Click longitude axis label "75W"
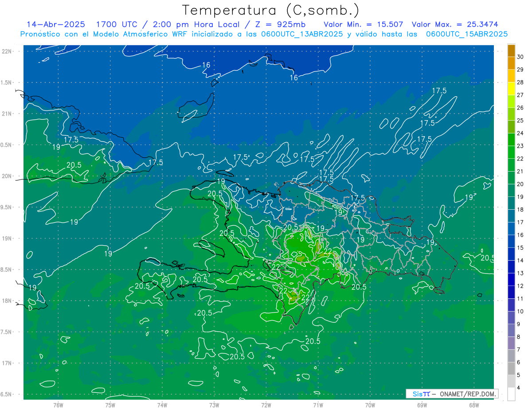This screenshot has height=411, width=532. click(x=110, y=405)
